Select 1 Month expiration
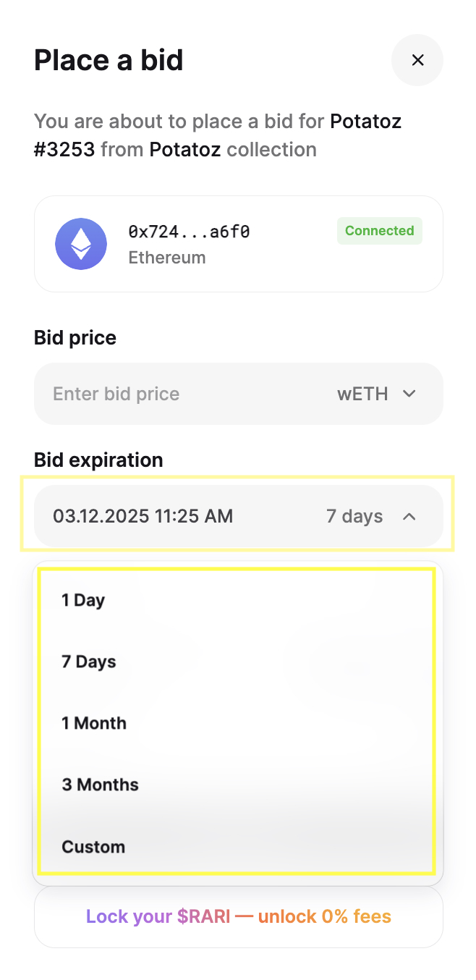Screen dimensions: 476x980 click(238, 723)
